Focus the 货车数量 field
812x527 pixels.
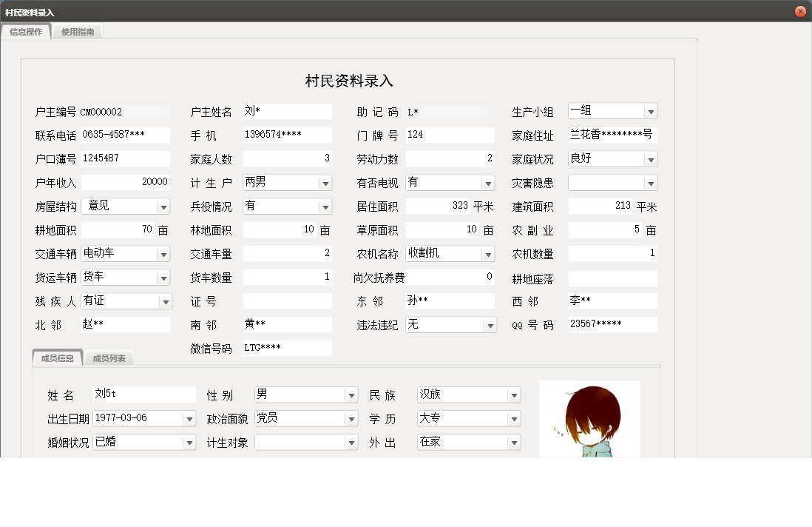tap(288, 277)
